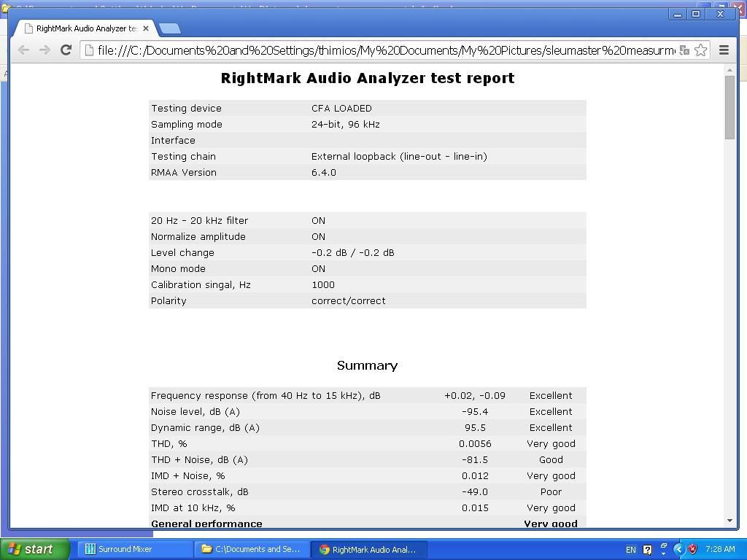The width and height of the screenshot is (747, 560).
Task: Click the THD + Noise rating 'Good'
Action: (x=551, y=460)
